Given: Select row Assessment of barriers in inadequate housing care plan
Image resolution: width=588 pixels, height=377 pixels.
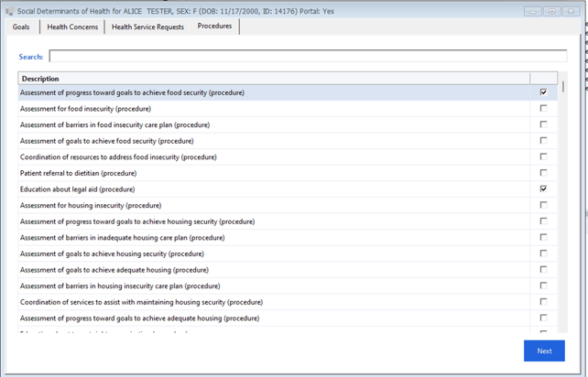Looking at the screenshot, I should point(126,238).
